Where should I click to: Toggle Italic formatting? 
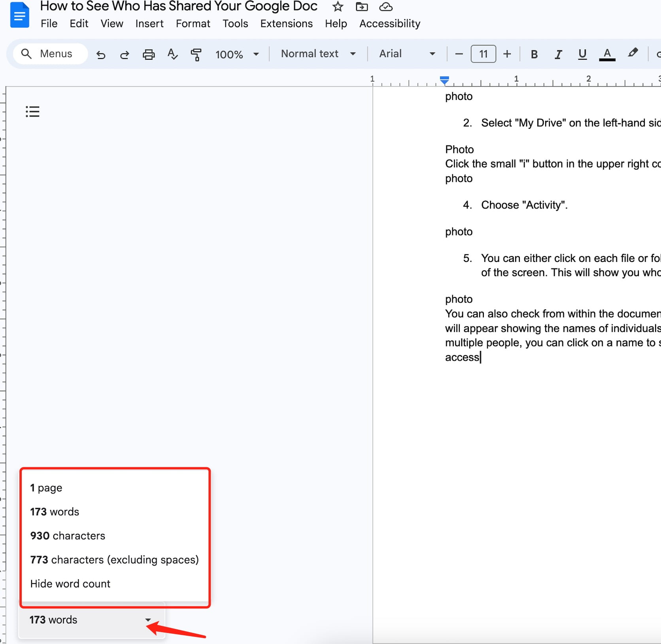point(558,54)
